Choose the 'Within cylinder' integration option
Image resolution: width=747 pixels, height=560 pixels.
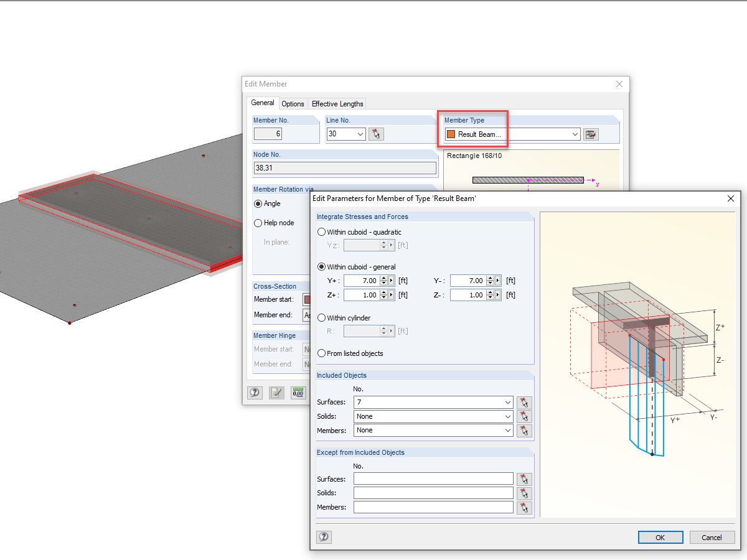321,318
